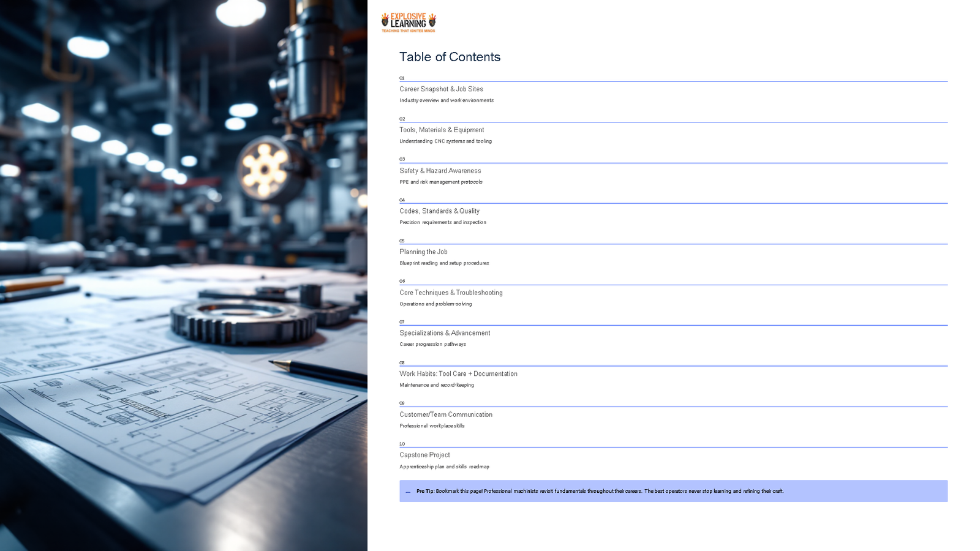This screenshot has height=551, width=980.
Task: Click the blue Pro Tip banner
Action: [x=674, y=491]
